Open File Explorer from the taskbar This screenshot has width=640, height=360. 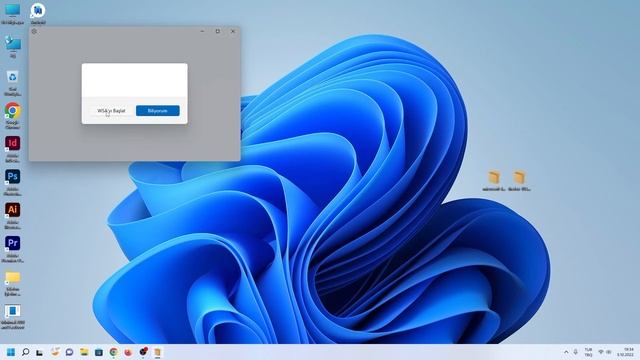(x=84, y=352)
